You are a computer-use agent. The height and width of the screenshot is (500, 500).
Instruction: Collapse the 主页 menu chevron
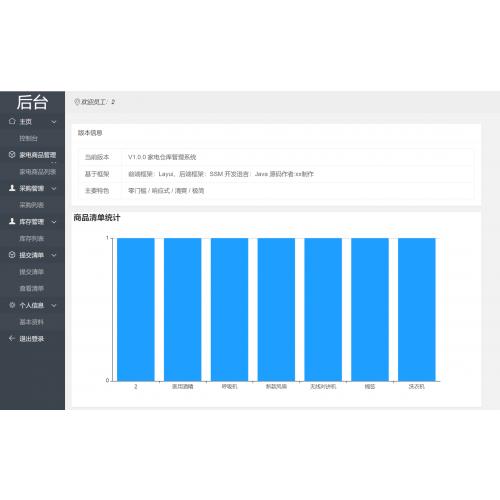tap(54, 122)
